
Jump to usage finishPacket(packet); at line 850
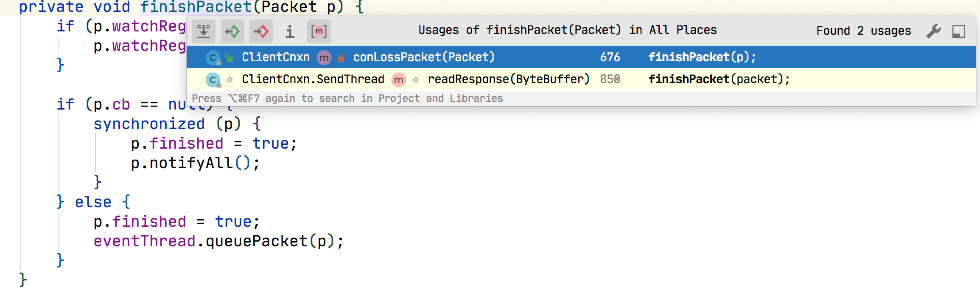719,79
